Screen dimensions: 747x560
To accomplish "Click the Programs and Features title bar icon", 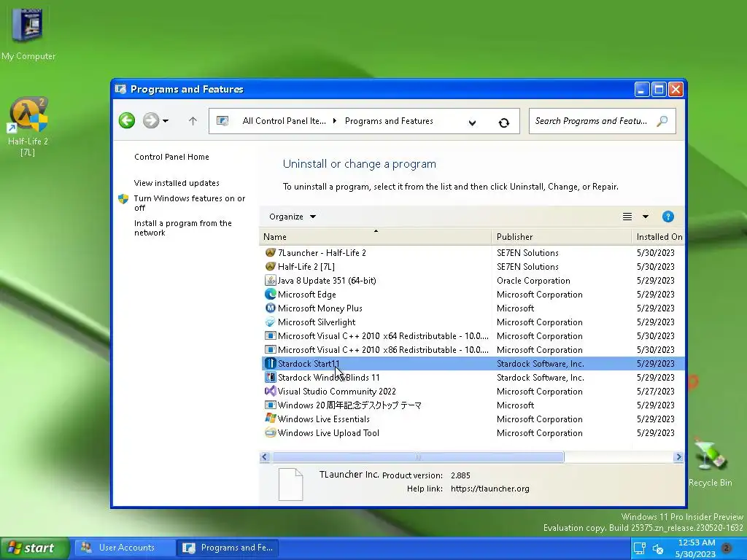I will tap(121, 89).
